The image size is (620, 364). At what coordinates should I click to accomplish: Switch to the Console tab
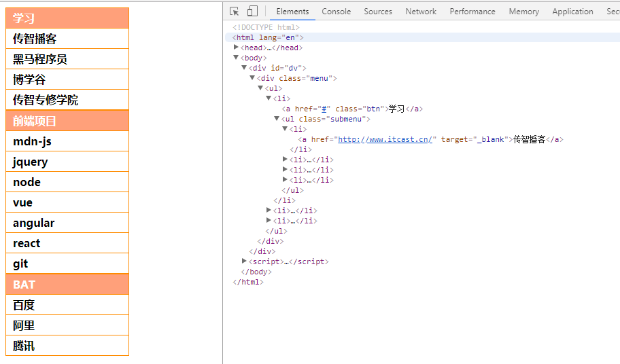336,12
